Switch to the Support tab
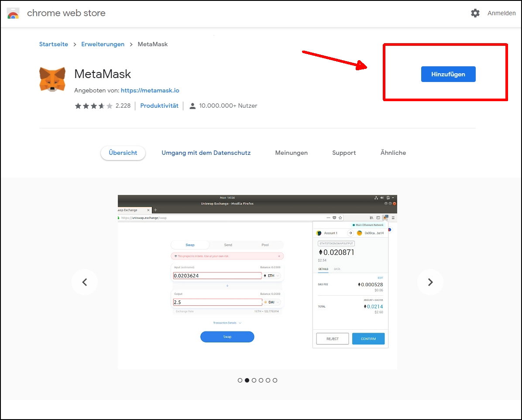This screenshot has width=522, height=420. click(344, 153)
